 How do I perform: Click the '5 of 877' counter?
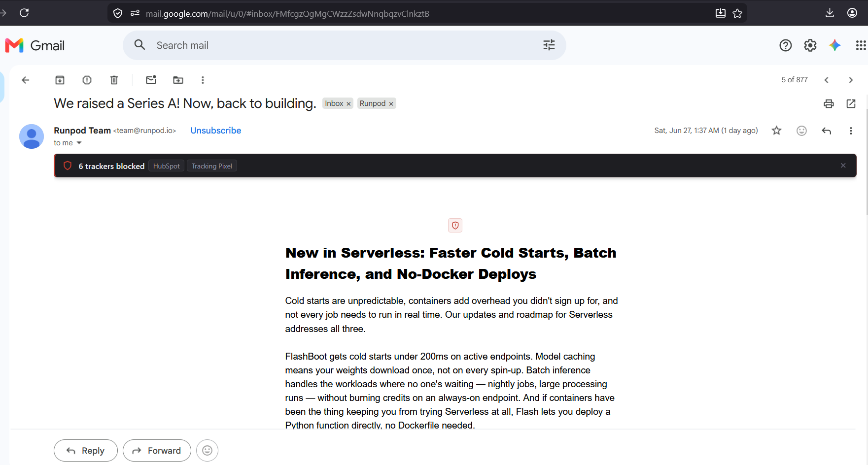(x=795, y=80)
